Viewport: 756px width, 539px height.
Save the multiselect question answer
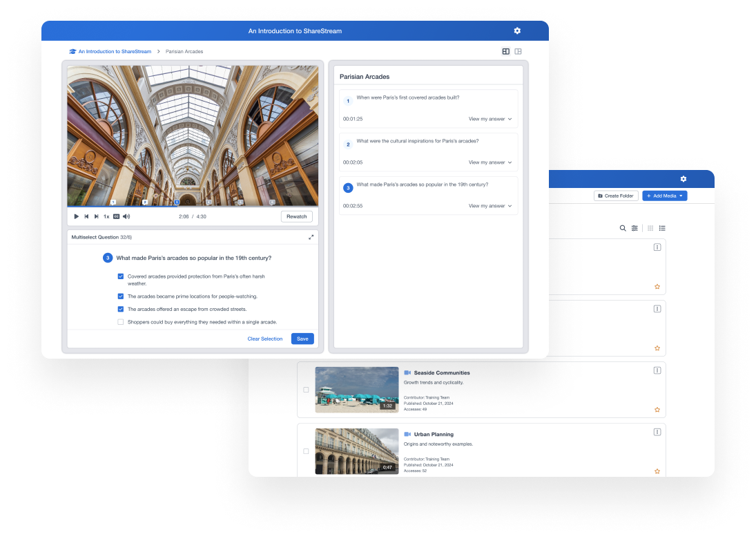pos(302,339)
